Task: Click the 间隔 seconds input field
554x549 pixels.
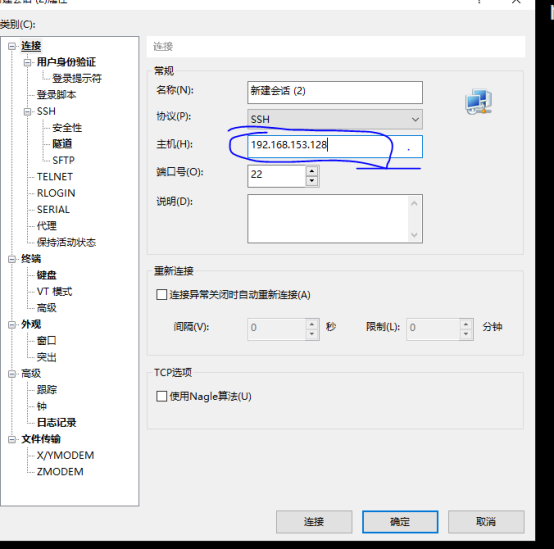Action: click(x=277, y=329)
